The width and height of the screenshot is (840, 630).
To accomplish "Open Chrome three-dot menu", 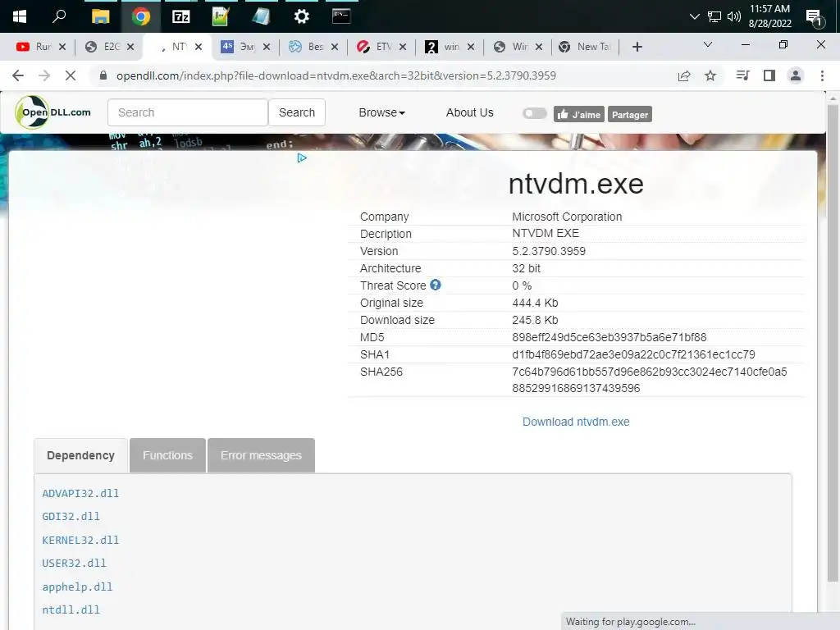I will (x=822, y=75).
